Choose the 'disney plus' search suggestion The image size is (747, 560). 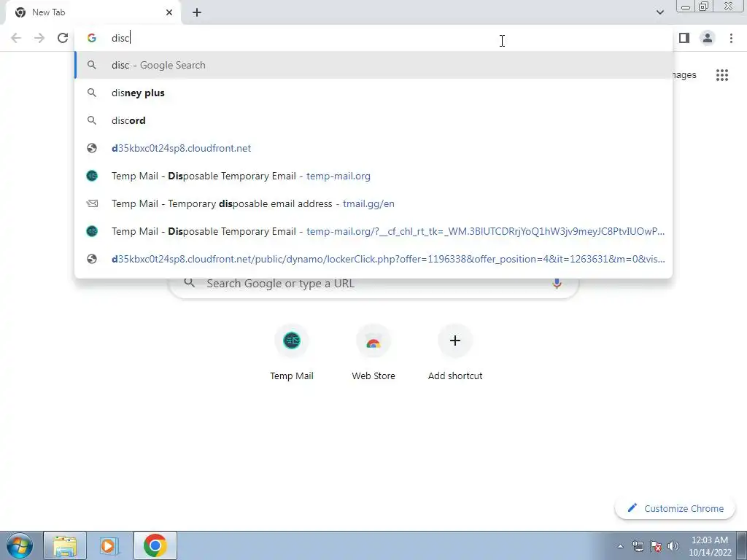(373, 93)
